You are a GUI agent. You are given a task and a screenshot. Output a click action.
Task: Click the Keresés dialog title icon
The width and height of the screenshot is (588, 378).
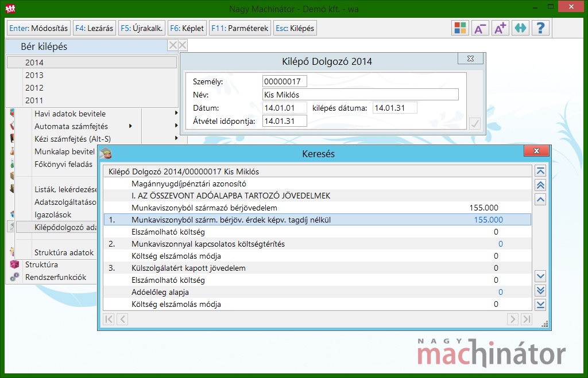point(106,153)
